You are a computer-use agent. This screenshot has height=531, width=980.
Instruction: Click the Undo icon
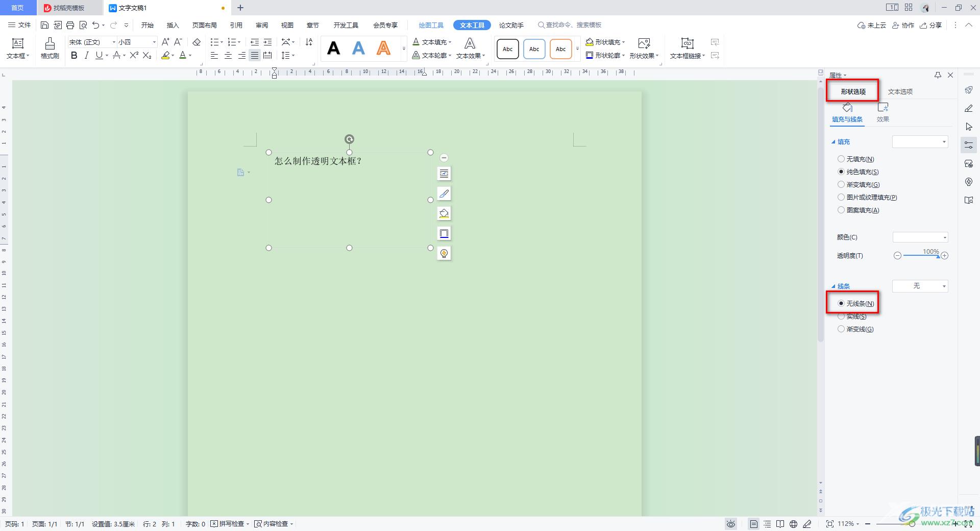pos(95,25)
